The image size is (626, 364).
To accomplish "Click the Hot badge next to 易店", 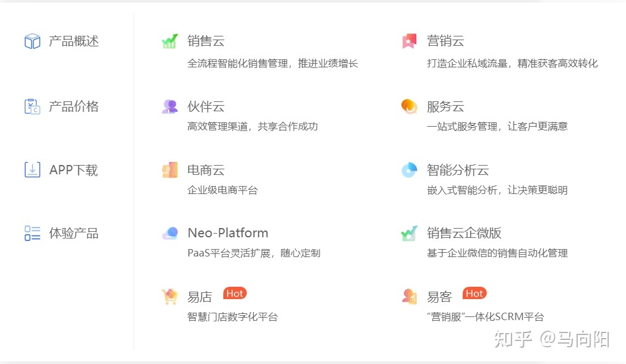I will tap(235, 294).
